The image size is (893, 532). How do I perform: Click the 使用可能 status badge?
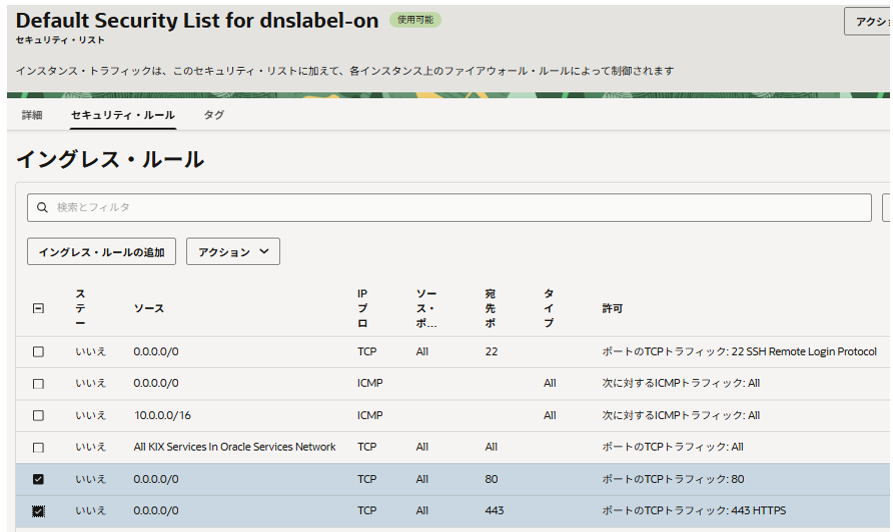[x=415, y=20]
